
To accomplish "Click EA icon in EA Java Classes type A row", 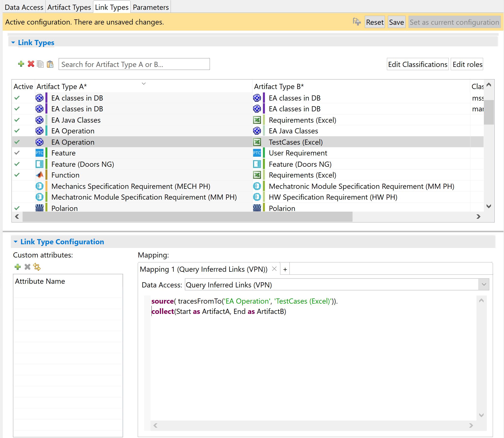I will point(39,120).
